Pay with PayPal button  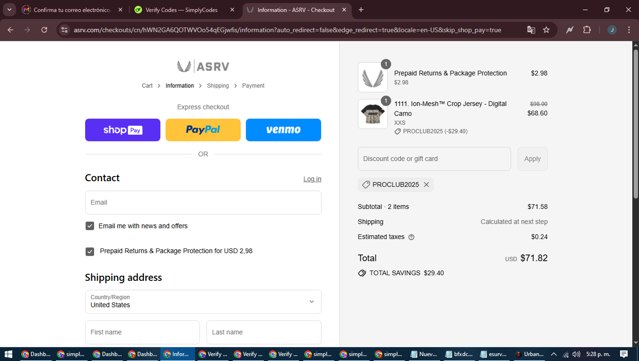(203, 130)
